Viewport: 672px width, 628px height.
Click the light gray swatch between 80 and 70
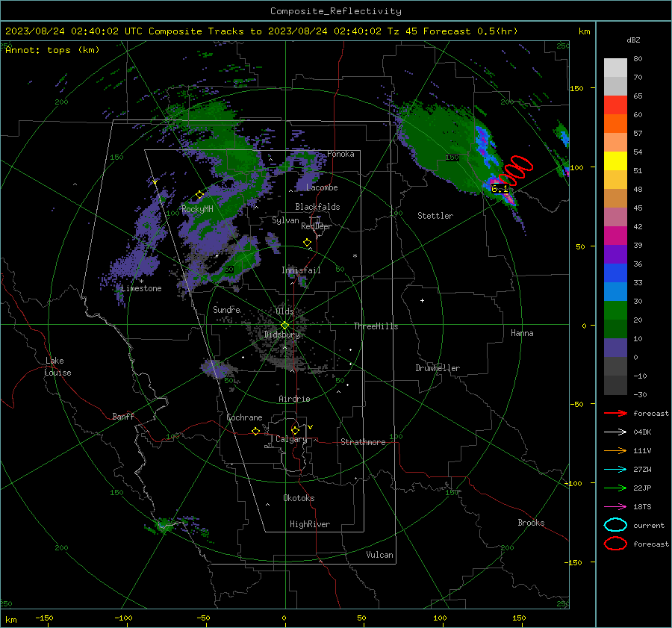[615, 67]
